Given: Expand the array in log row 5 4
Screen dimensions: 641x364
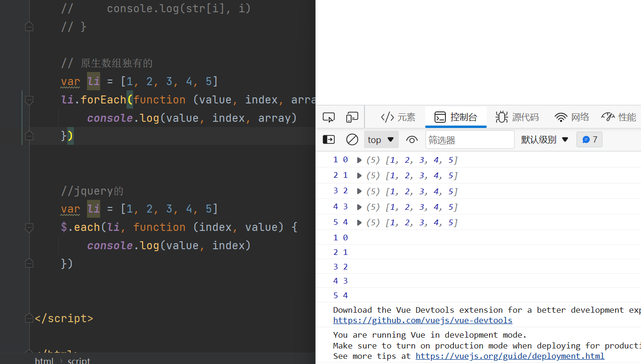Looking at the screenshot, I should click(x=359, y=222).
